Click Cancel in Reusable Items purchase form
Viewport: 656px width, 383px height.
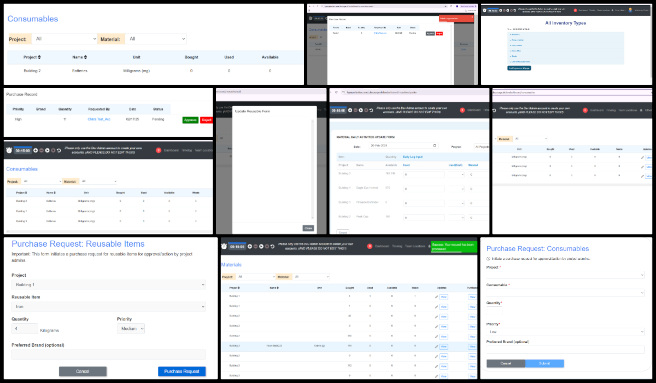pyautogui.click(x=82, y=371)
